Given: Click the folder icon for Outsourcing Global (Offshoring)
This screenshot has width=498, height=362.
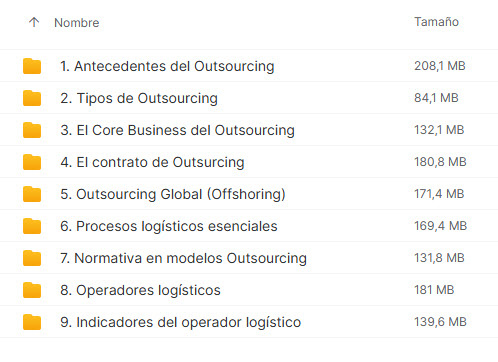Looking at the screenshot, I should (x=32, y=194).
